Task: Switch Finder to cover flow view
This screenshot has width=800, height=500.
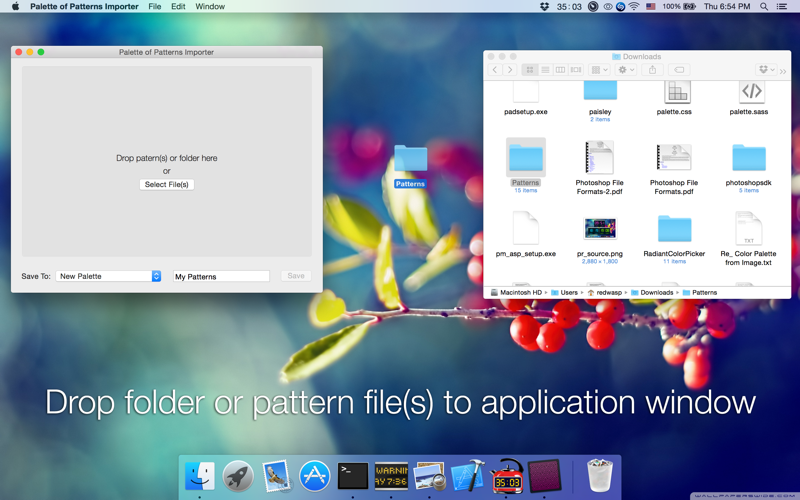Action: 576,70
